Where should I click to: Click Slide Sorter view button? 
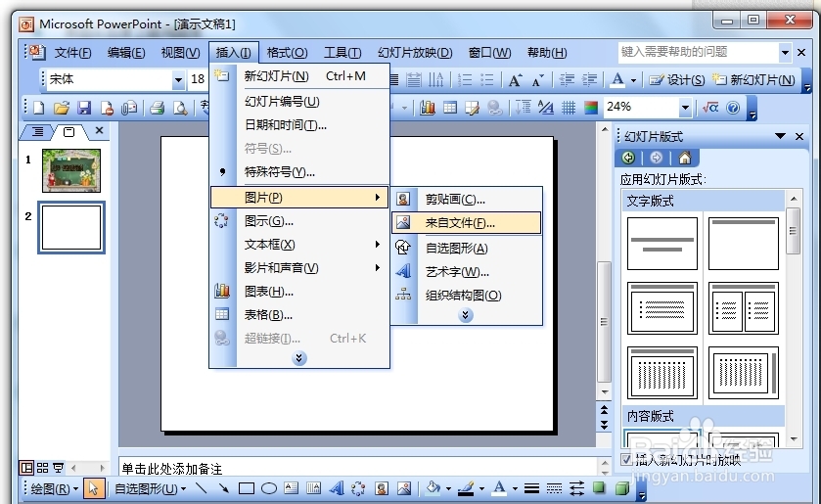pos(42,468)
